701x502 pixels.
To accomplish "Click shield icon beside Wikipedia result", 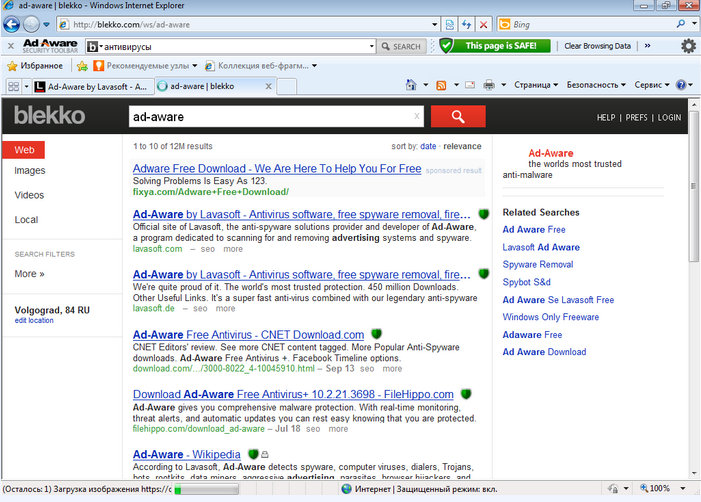I will 253,454.
